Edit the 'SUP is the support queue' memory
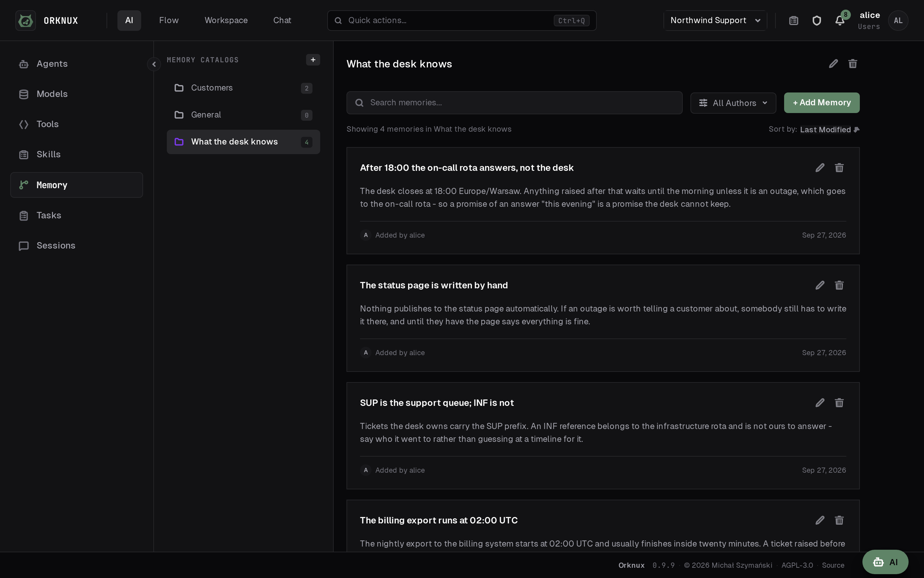This screenshot has width=924, height=578. 820,403
